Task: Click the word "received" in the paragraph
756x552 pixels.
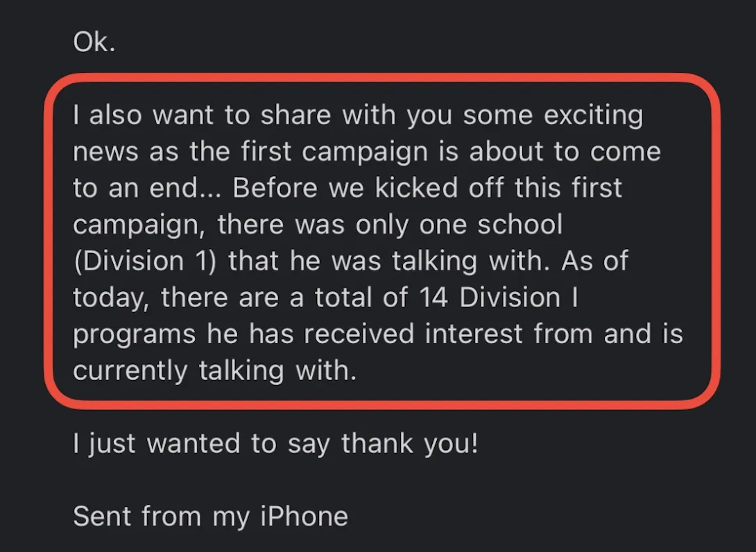Action: 359,334
